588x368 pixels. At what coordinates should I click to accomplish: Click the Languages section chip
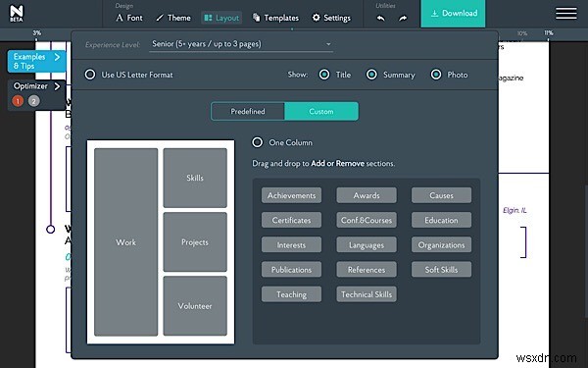pos(367,244)
